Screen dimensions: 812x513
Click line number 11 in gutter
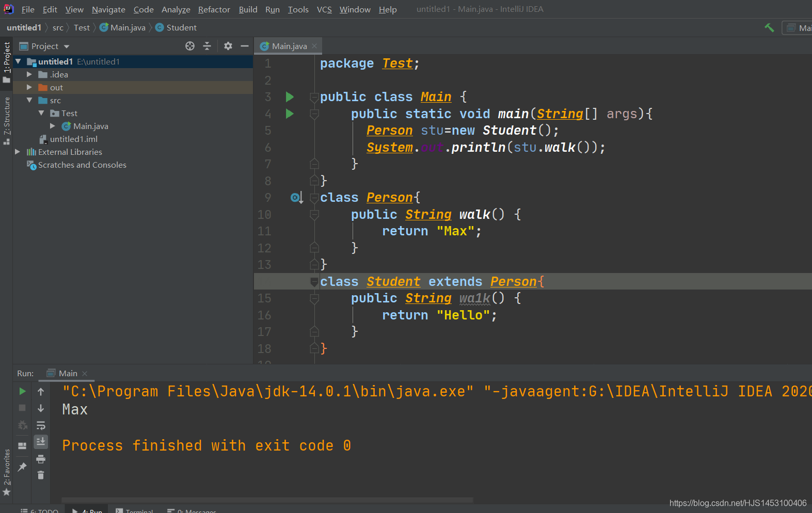[264, 231]
